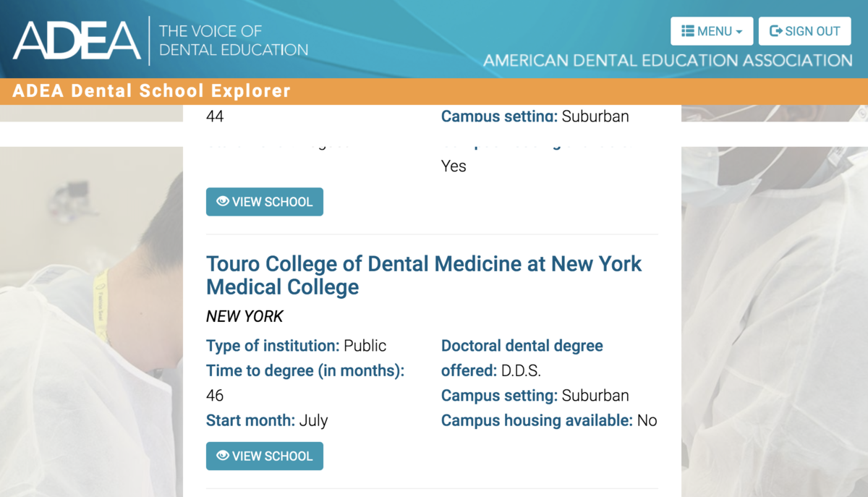
Task: Click the list icon in the MENU button
Action: 688,31
